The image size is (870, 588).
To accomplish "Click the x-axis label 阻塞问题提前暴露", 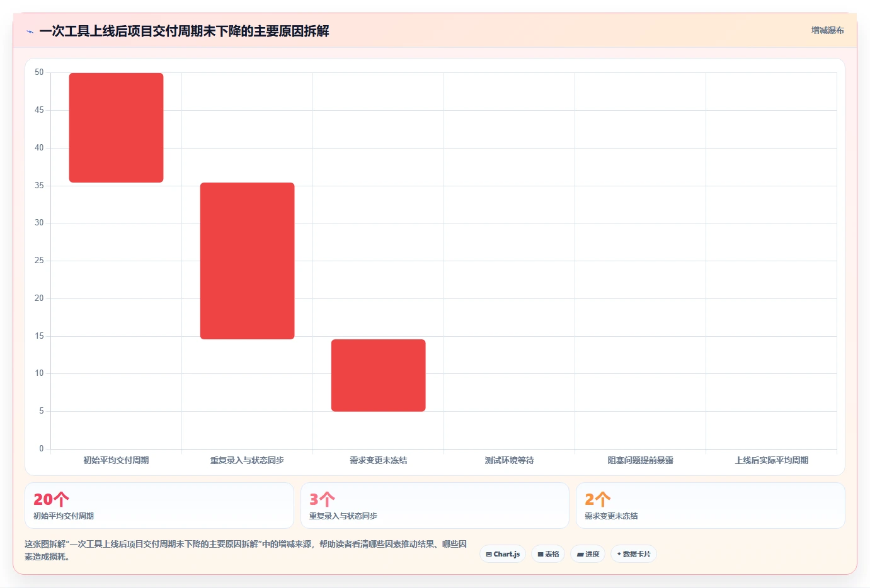I will pyautogui.click(x=640, y=460).
